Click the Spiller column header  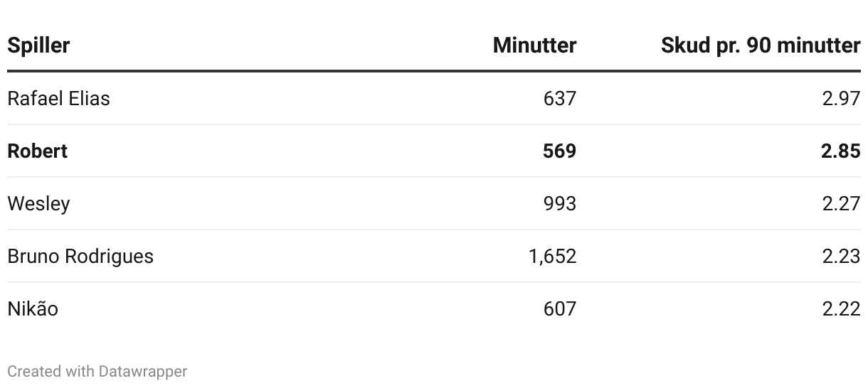pos(38,45)
